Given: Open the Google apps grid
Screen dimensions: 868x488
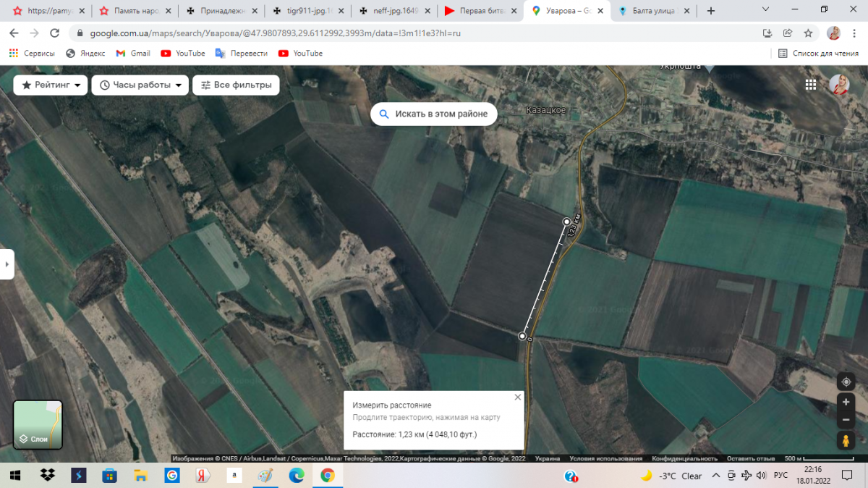Looking at the screenshot, I should [x=811, y=85].
